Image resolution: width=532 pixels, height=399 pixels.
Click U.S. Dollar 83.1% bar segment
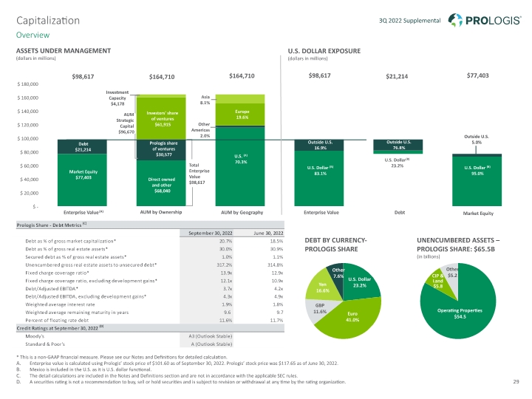click(319, 178)
